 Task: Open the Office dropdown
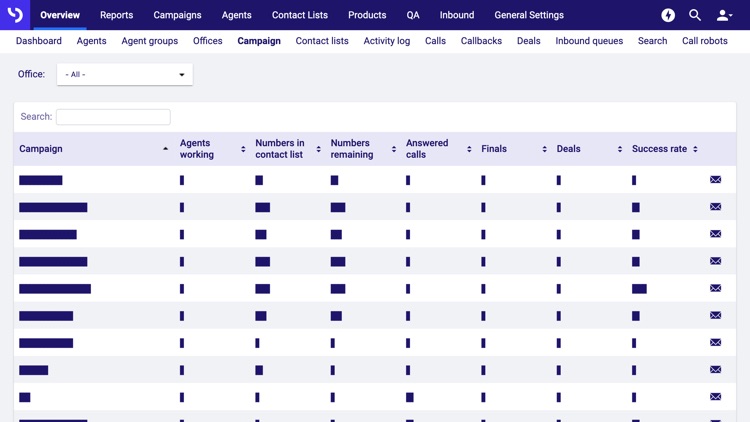click(125, 75)
